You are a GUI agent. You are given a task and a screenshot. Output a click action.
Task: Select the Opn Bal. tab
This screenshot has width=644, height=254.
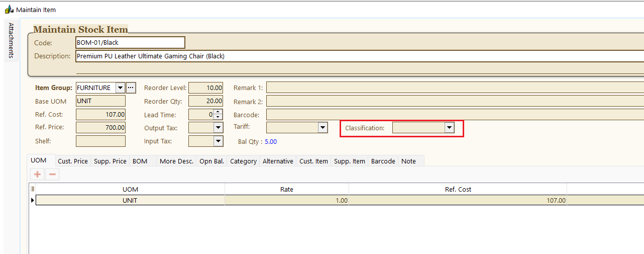click(x=212, y=161)
